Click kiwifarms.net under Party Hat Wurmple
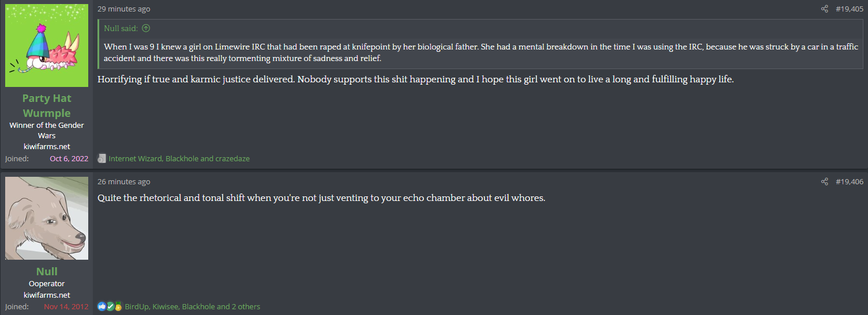This screenshot has height=315, width=868. pos(47,146)
